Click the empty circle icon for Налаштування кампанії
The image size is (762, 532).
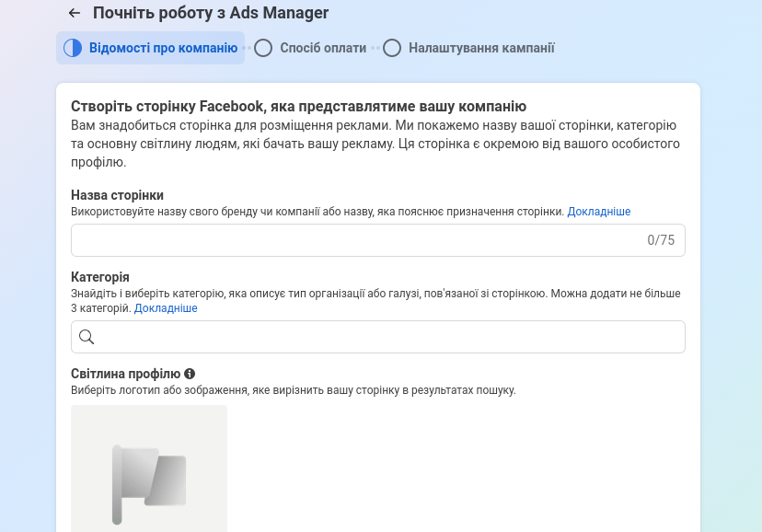pyautogui.click(x=392, y=48)
